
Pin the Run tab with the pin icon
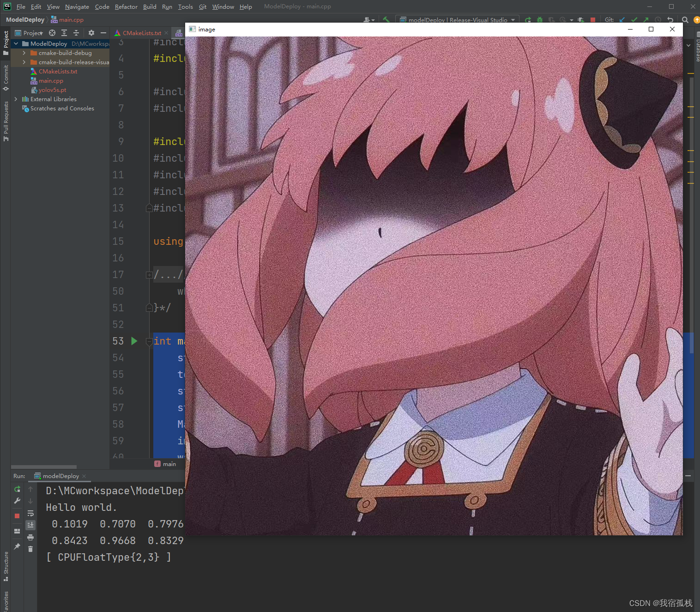click(17, 546)
